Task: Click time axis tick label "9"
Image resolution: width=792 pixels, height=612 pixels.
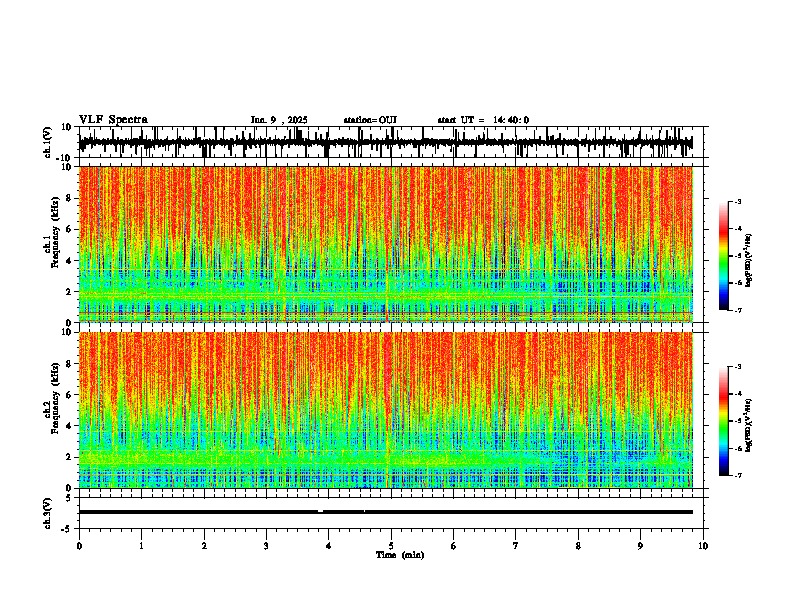Action: coord(640,546)
